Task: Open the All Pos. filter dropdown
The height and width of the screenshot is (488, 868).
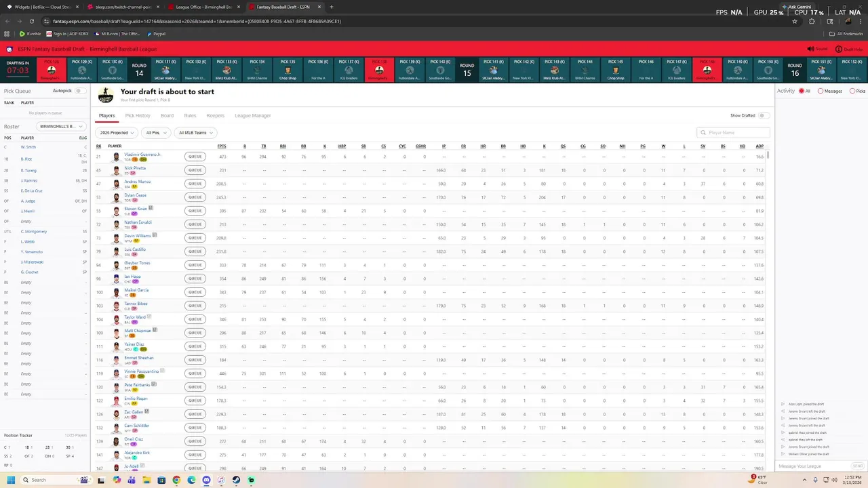Action: point(155,133)
